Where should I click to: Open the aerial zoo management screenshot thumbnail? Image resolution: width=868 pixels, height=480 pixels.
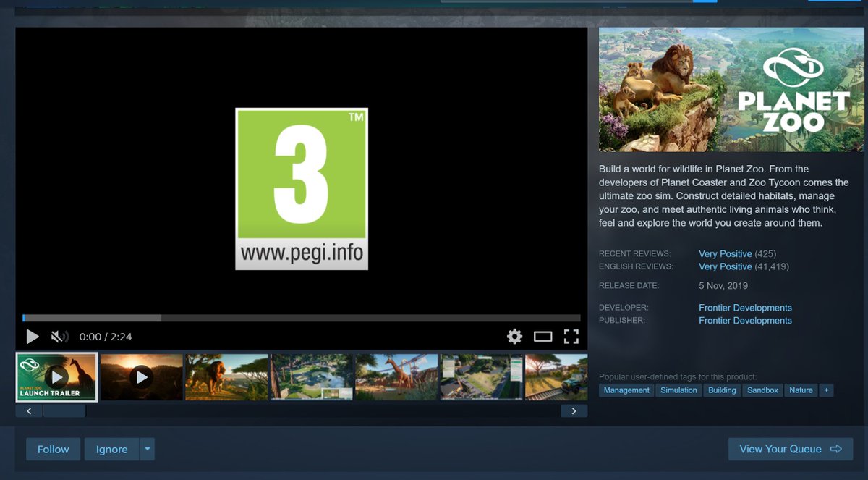482,377
